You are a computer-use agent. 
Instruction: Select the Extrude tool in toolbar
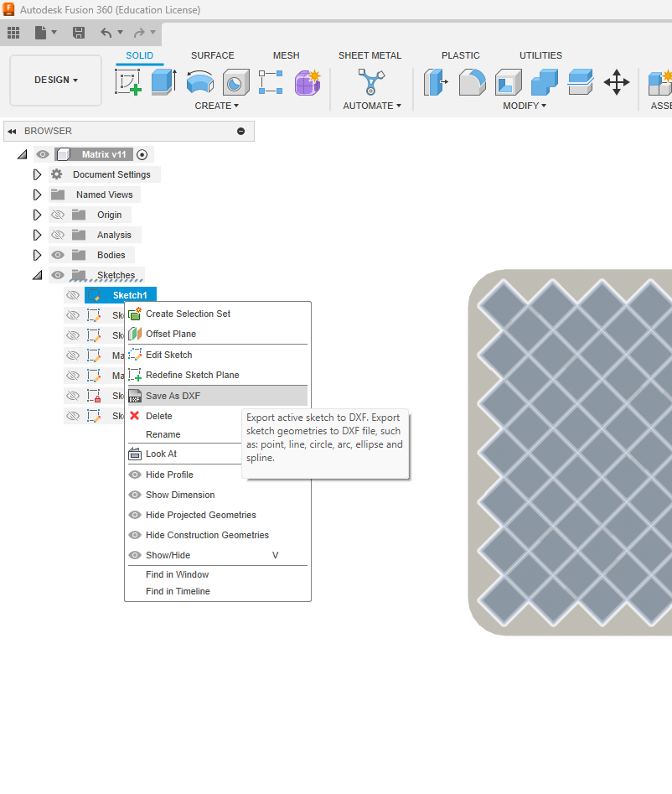click(163, 82)
